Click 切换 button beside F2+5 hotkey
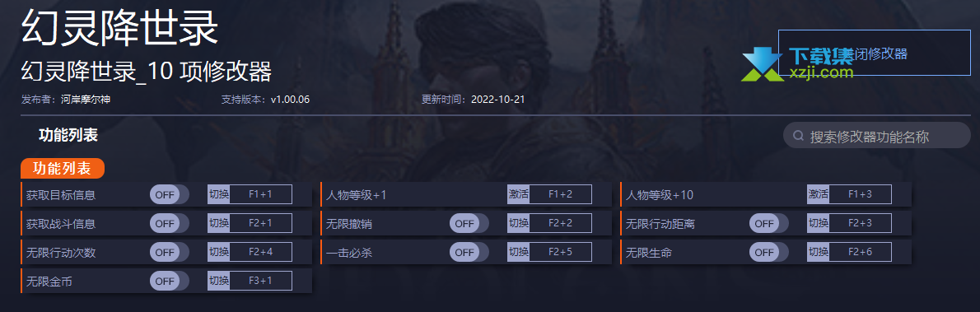 [519, 252]
